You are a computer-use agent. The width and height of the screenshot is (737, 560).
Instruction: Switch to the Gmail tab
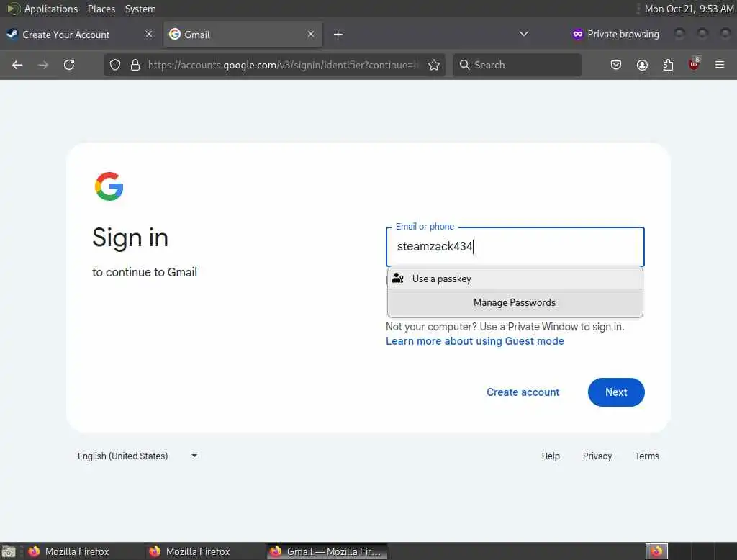pos(243,35)
